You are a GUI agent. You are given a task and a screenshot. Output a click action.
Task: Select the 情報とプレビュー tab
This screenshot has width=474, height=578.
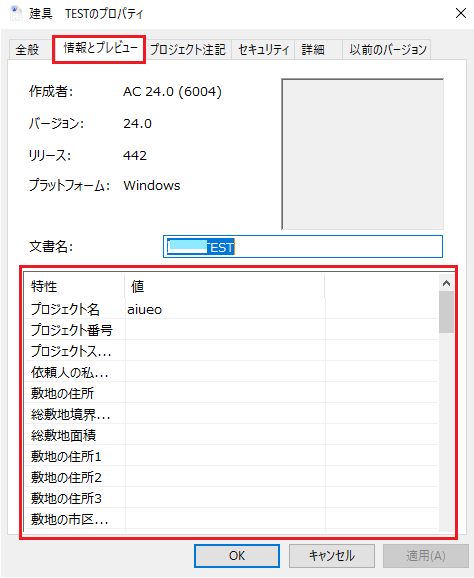point(100,48)
